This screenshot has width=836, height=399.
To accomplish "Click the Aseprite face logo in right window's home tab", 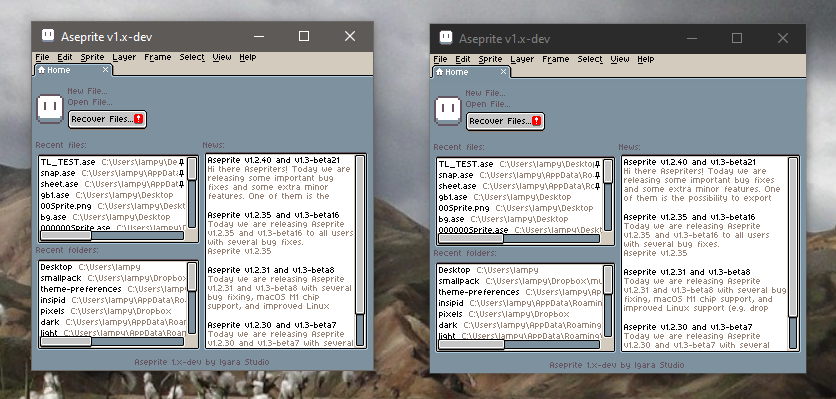I will [x=448, y=111].
